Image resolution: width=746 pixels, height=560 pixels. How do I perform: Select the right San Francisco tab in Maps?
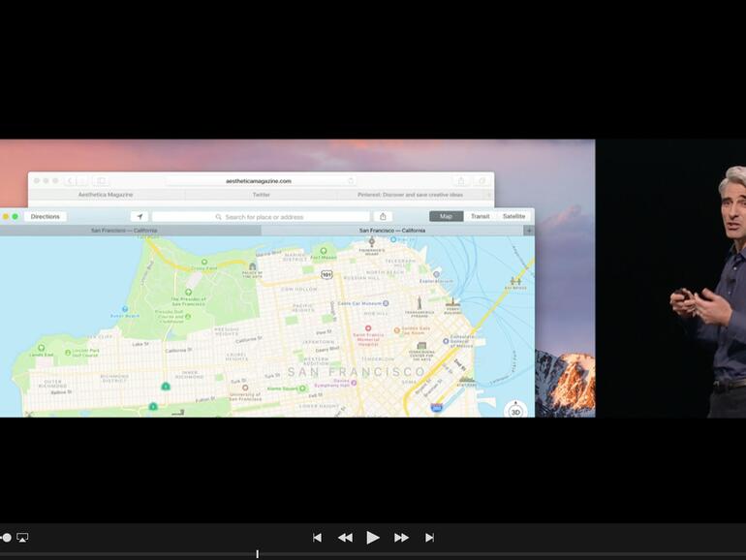click(392, 231)
